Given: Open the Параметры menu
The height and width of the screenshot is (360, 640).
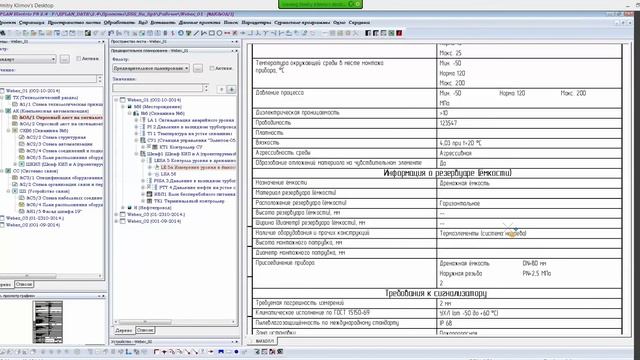Looking at the screenshot, I should (x=256, y=23).
